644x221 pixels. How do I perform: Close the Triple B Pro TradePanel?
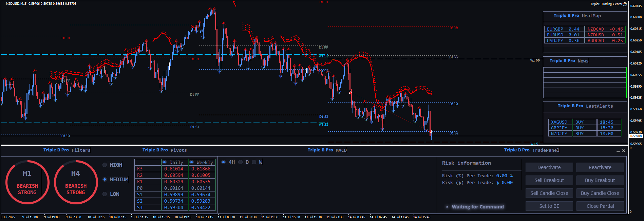tap(624, 151)
